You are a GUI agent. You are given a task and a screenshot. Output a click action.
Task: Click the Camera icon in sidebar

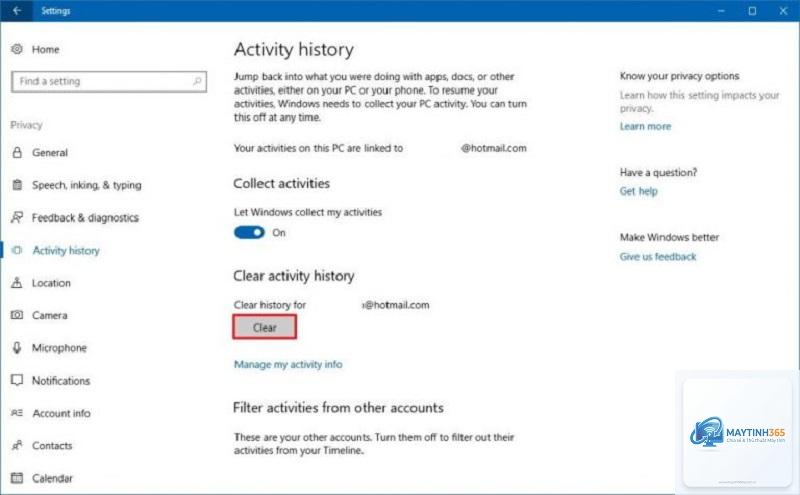point(17,315)
